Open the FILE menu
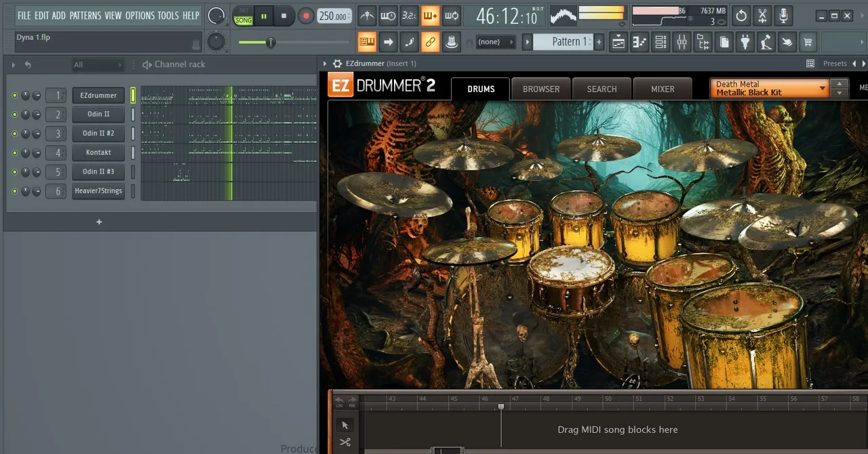The width and height of the screenshot is (868, 454). point(24,15)
